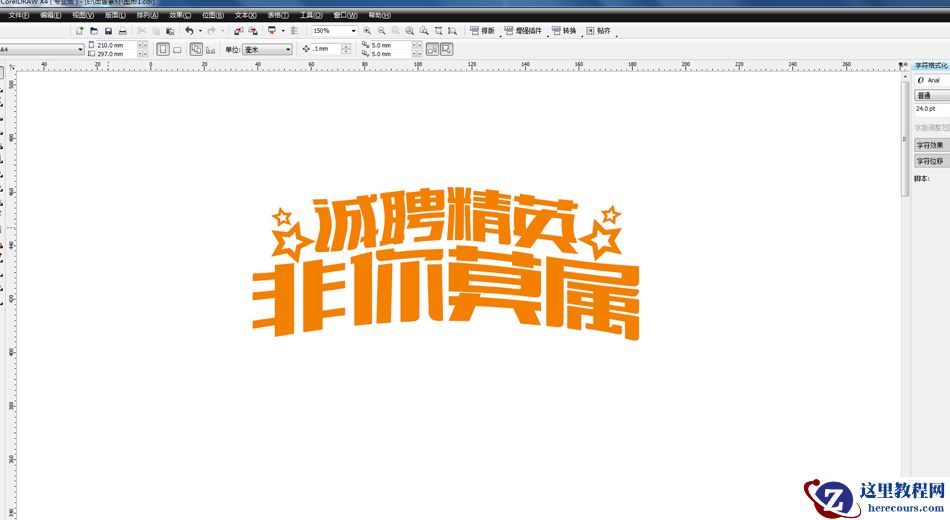Click the orange 诚聘精英 text artwork
Image resolution: width=950 pixels, height=520 pixels.
(x=445, y=221)
